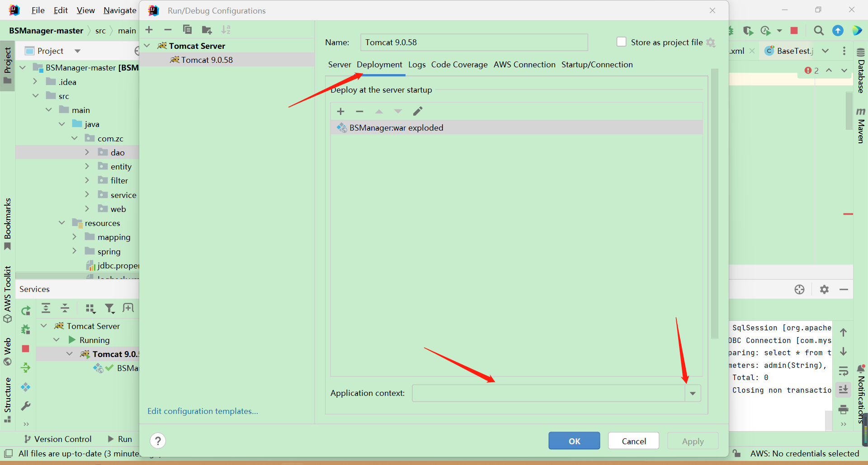The image size is (868, 465).
Task: Stop the running application red square
Action: pos(794,30)
